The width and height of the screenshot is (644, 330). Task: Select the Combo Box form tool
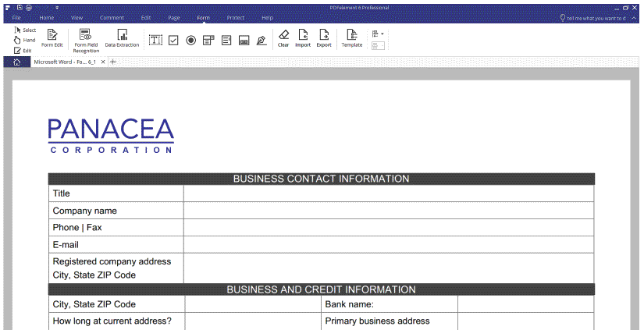click(x=208, y=40)
